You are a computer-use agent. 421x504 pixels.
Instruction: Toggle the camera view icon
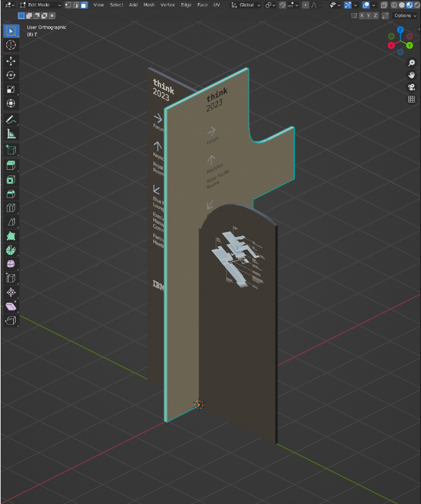(412, 87)
